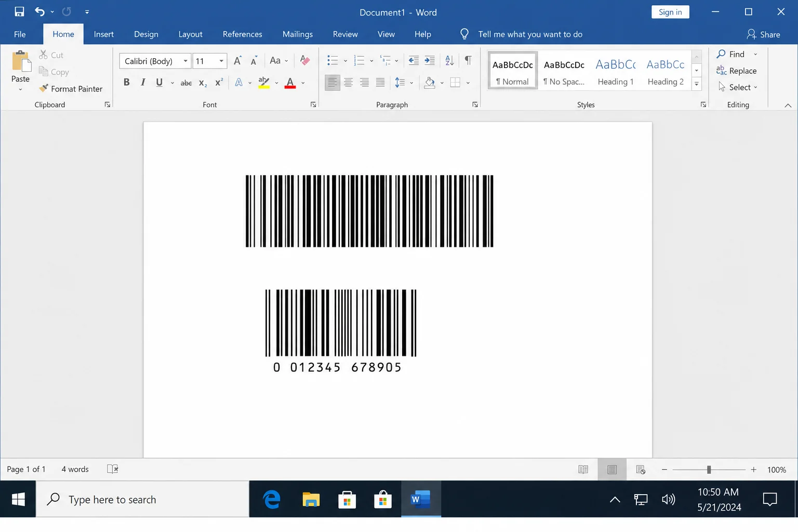Zoom in with the plus button

click(x=753, y=470)
